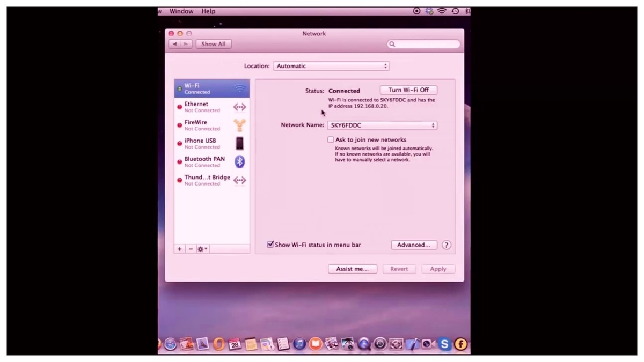Open Skype from the Dock
The width and height of the screenshot is (644, 362).
coord(444,344)
